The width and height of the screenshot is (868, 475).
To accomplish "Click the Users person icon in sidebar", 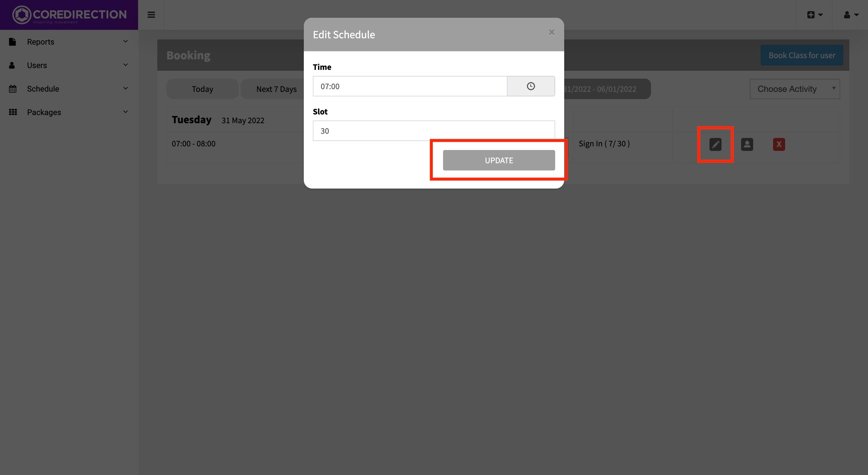I will [x=12, y=65].
